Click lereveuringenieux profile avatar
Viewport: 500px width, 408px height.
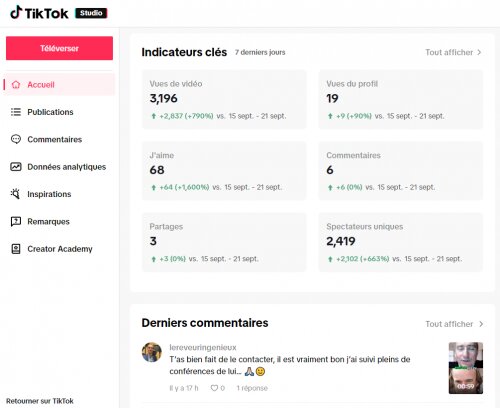pyautogui.click(x=152, y=352)
